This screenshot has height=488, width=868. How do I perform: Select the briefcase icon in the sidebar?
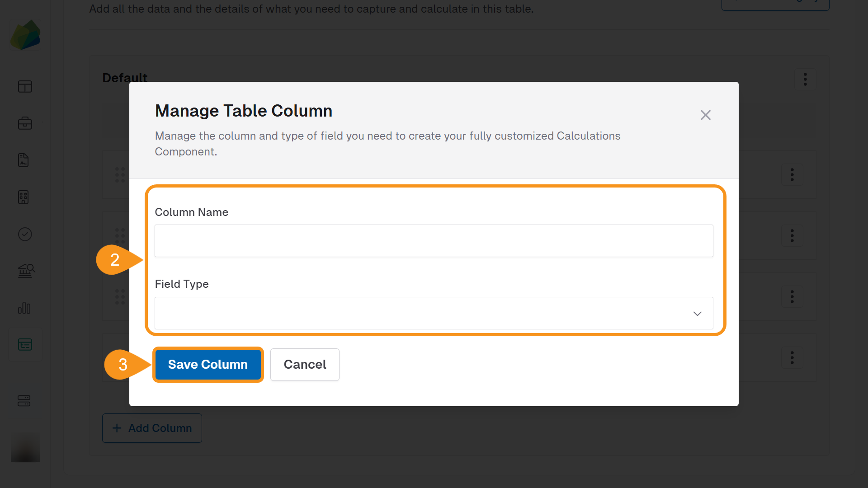[25, 123]
